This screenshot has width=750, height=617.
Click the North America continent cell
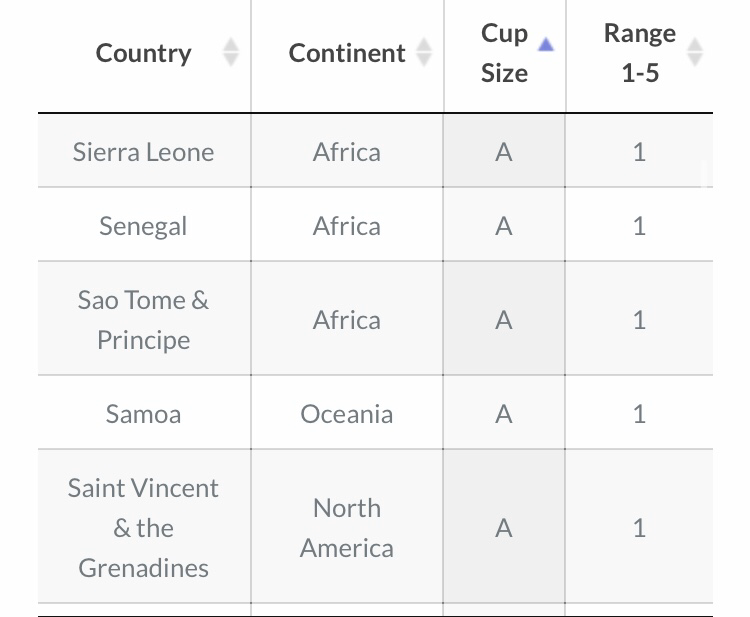point(347,528)
